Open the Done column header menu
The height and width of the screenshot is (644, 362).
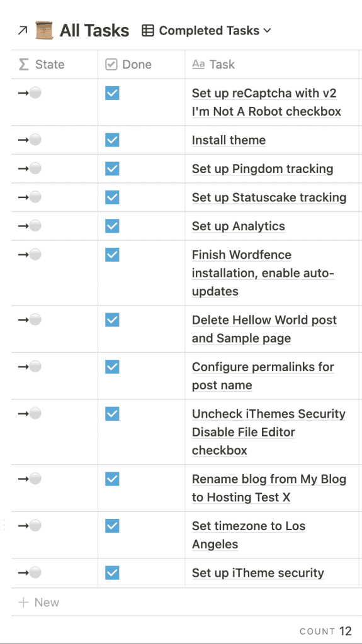coord(142,64)
